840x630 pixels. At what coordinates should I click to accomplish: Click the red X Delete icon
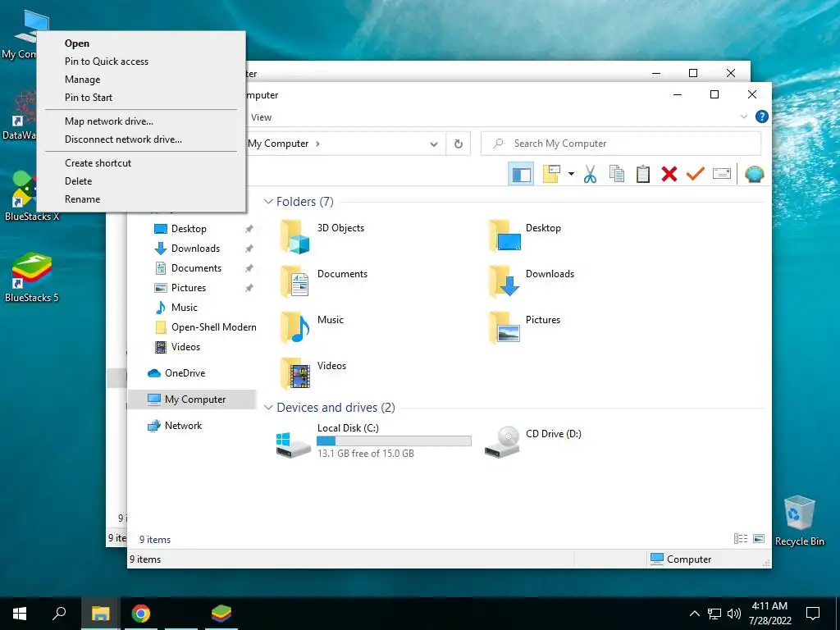(669, 174)
